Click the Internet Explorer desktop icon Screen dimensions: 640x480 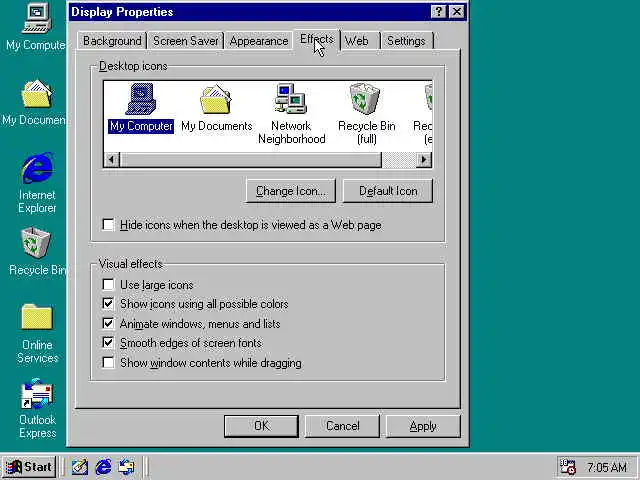point(37,183)
